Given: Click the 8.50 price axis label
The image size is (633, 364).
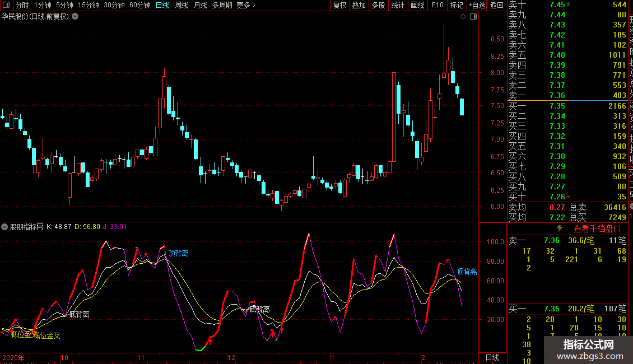Looking at the screenshot, I should click(x=497, y=39).
